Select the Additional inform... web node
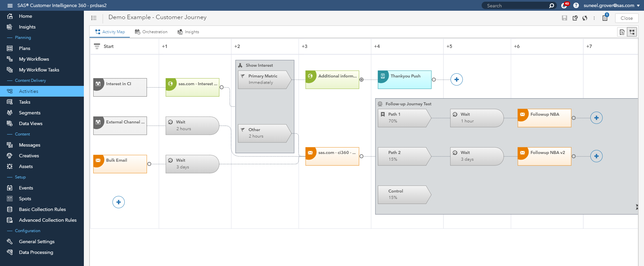Viewport: 644px width, 266px height. pyautogui.click(x=332, y=79)
